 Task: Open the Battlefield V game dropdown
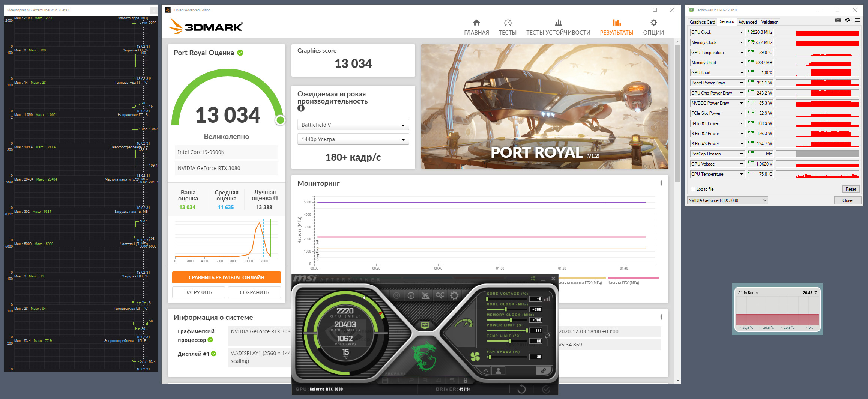coord(353,125)
